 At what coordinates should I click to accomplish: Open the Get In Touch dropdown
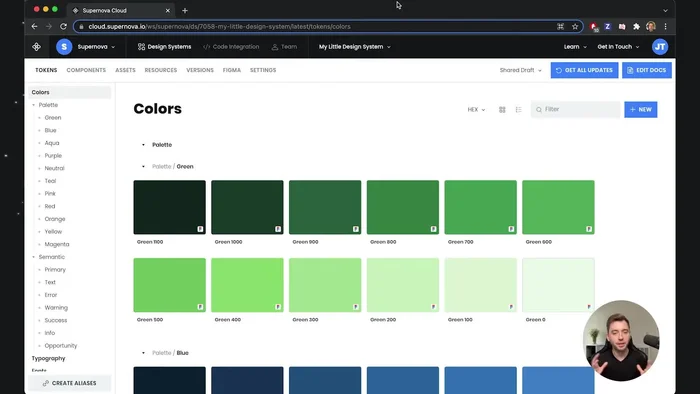pos(618,46)
